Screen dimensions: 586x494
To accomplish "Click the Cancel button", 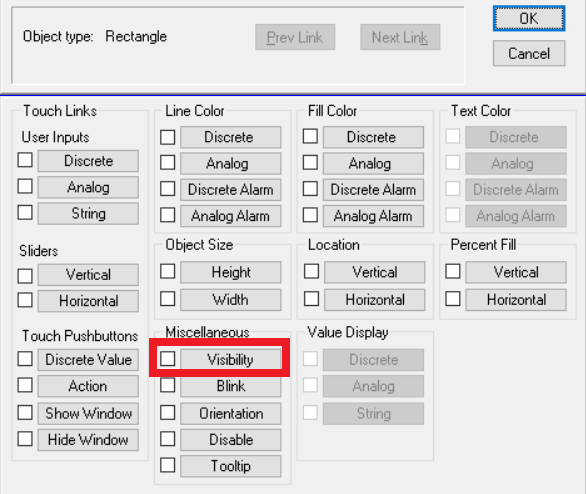I will (x=529, y=53).
